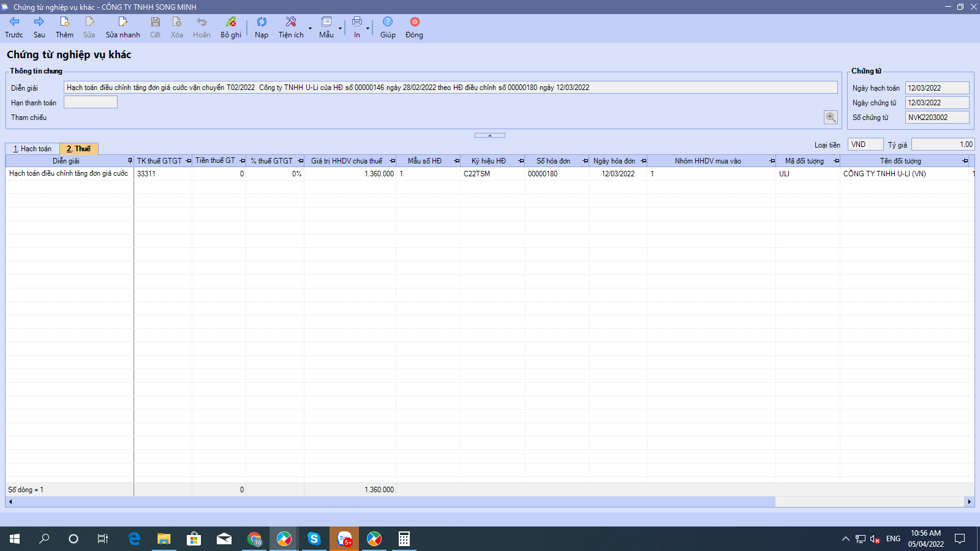The height and width of the screenshot is (551, 980).
Task: Select invoice date cell 12/03/2022
Action: click(x=618, y=174)
